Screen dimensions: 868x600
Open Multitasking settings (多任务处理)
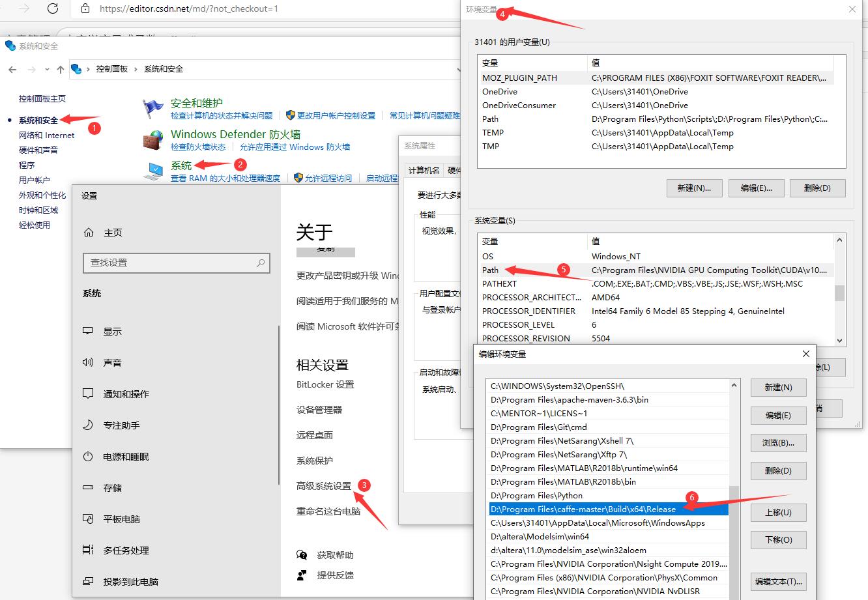point(126,550)
